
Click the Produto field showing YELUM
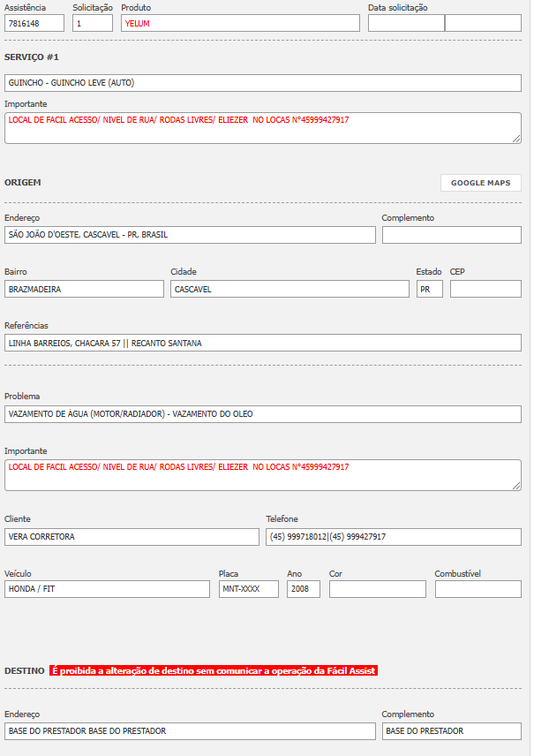(x=240, y=24)
